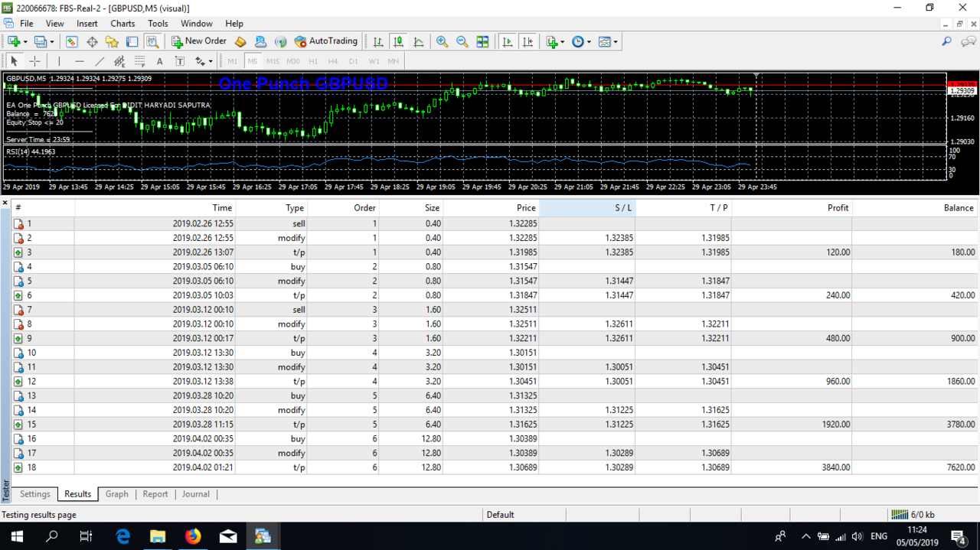The image size is (980, 550).
Task: Open the File menu
Action: (x=27, y=24)
